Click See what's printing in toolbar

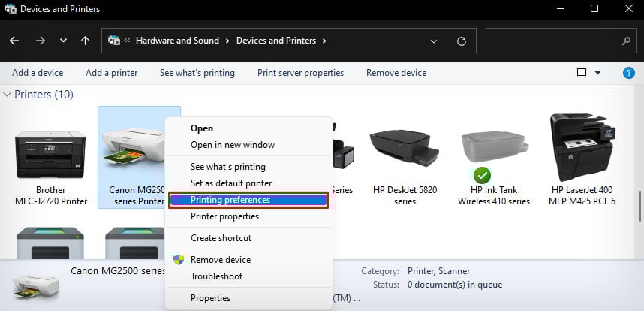pyautogui.click(x=197, y=73)
